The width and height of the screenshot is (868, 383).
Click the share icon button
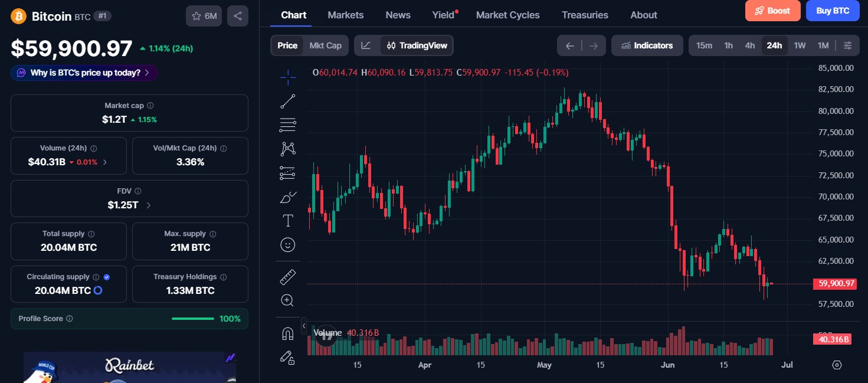click(238, 16)
